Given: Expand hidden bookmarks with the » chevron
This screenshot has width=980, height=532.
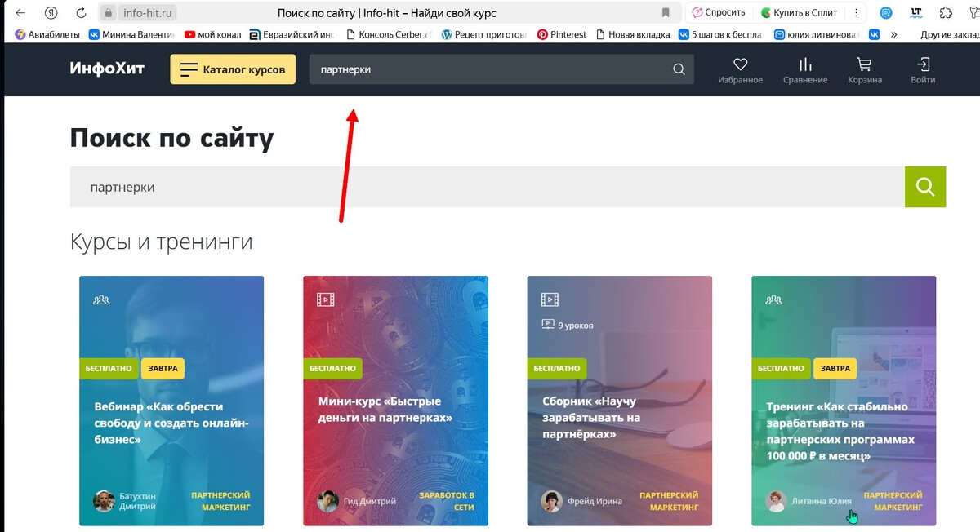Looking at the screenshot, I should 894,34.
